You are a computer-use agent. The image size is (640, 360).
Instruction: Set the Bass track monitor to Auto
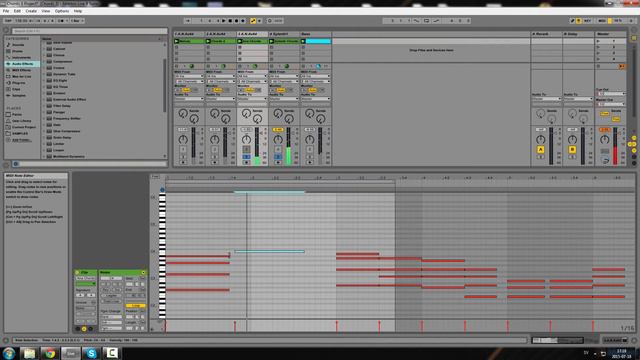click(x=313, y=90)
